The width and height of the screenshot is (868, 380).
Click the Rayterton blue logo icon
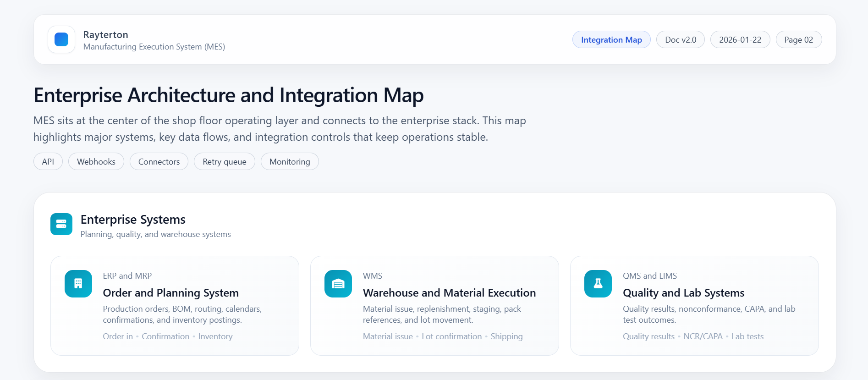61,39
